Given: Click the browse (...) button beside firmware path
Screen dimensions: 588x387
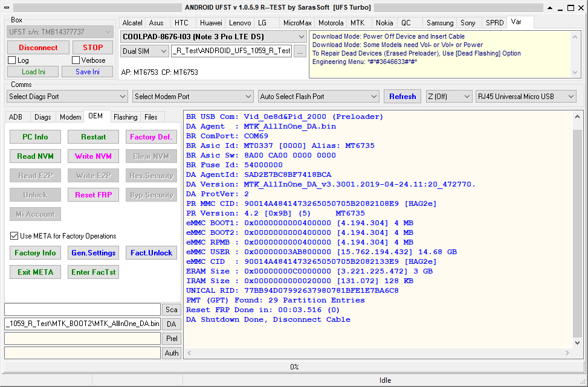Looking at the screenshot, I should point(300,51).
